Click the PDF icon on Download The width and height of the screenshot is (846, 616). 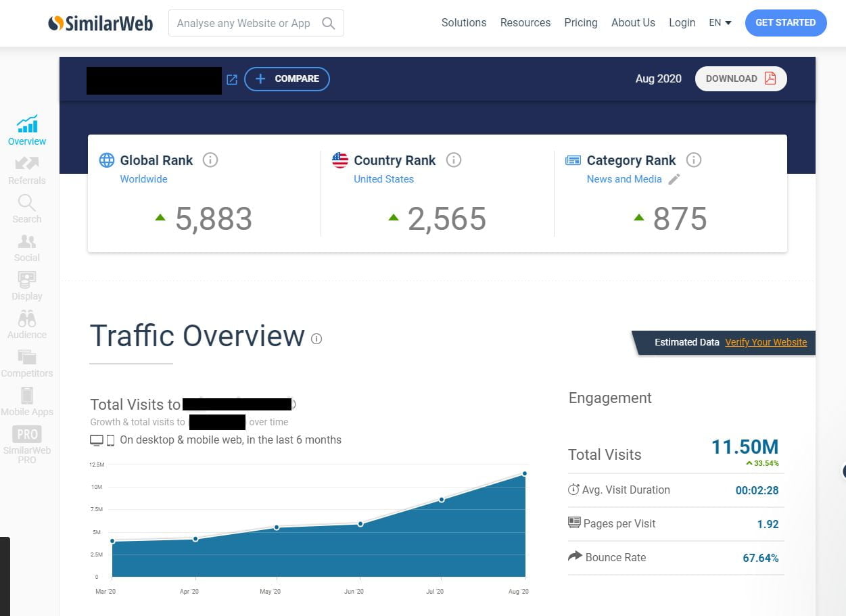click(770, 78)
